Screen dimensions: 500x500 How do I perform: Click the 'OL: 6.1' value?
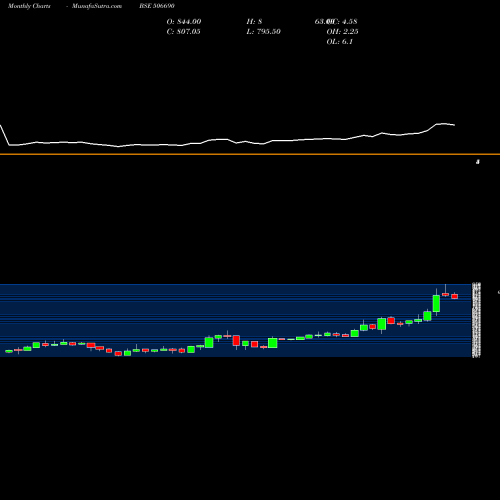(339, 42)
